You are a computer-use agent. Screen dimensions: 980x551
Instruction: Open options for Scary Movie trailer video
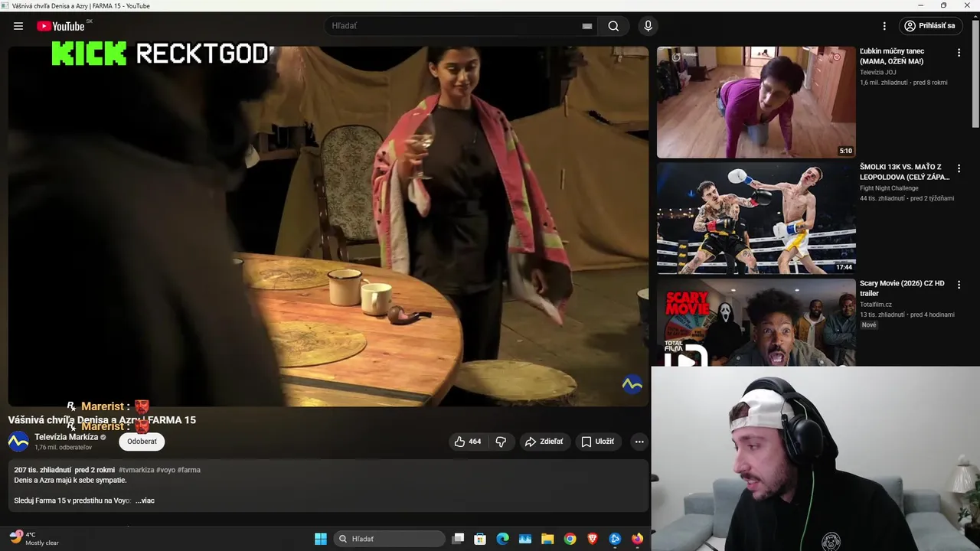[x=959, y=285]
